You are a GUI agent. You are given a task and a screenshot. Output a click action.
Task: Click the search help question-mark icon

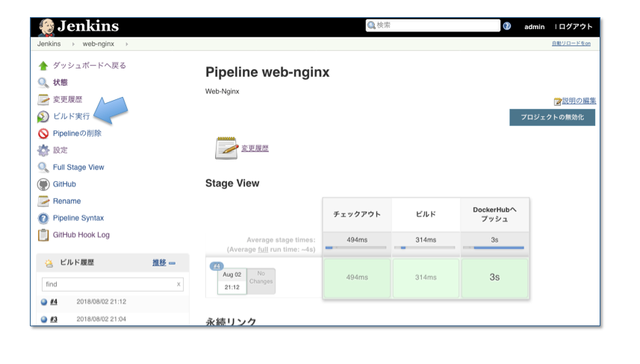507,26
